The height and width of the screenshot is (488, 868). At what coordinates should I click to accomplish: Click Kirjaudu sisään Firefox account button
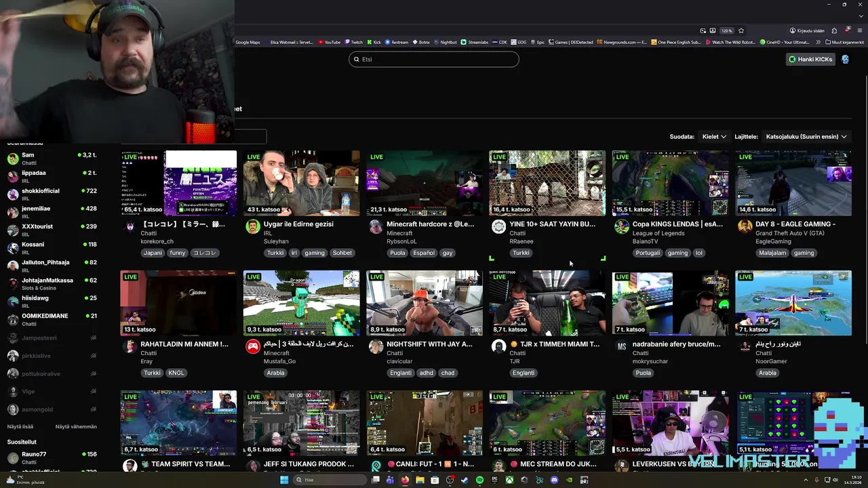click(806, 30)
